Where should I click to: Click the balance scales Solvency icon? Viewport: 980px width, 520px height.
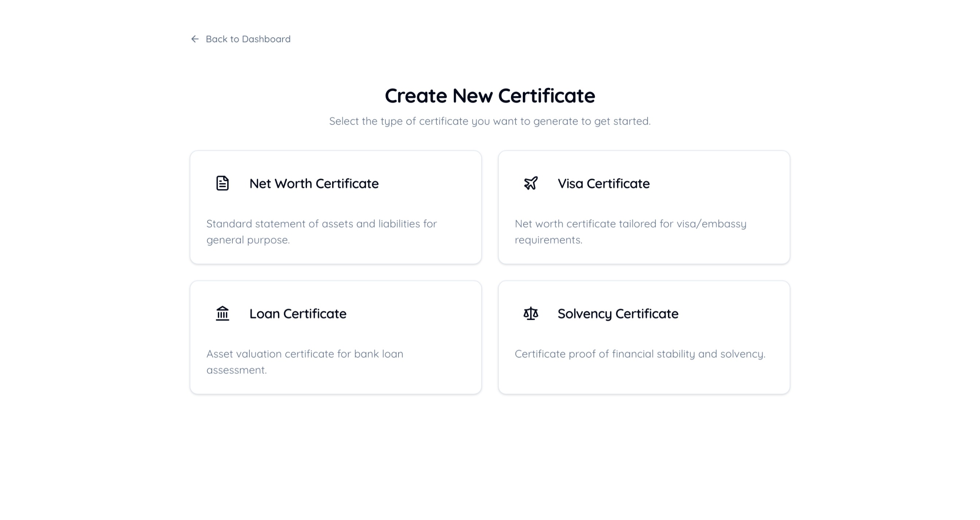(531, 314)
